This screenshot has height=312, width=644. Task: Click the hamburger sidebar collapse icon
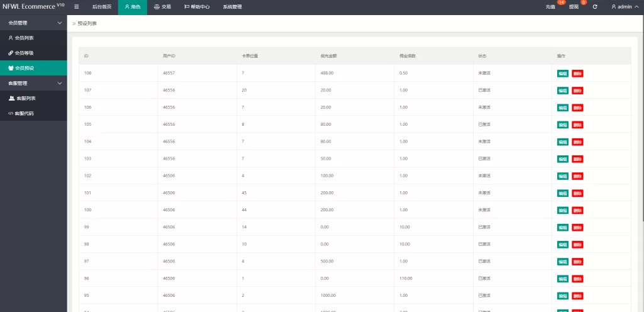tap(77, 7)
